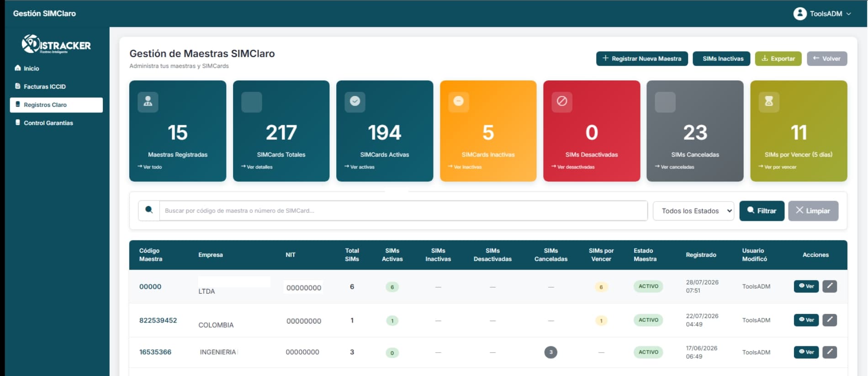View maestra 822539452 with Ver button
Viewport: 868px width, 376px height.
(806, 320)
